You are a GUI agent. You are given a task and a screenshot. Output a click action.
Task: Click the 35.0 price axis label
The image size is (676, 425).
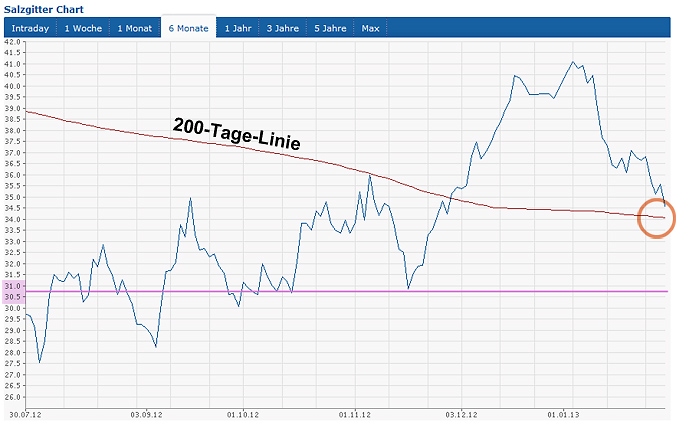[x=13, y=197]
